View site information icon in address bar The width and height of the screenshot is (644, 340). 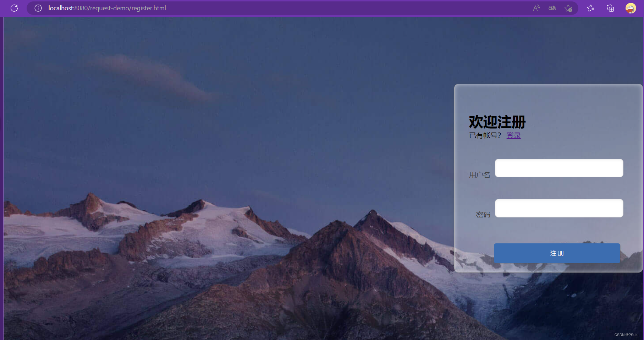tap(38, 8)
